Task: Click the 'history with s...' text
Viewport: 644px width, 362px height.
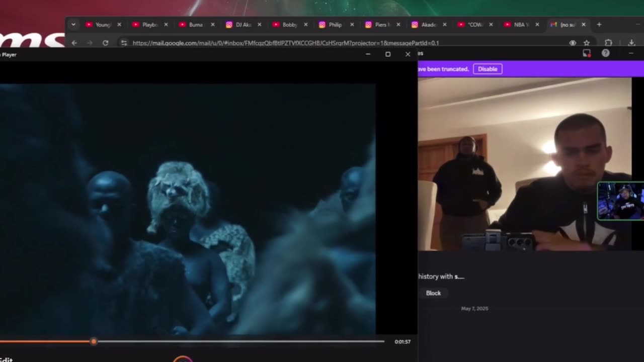Action: (x=441, y=277)
